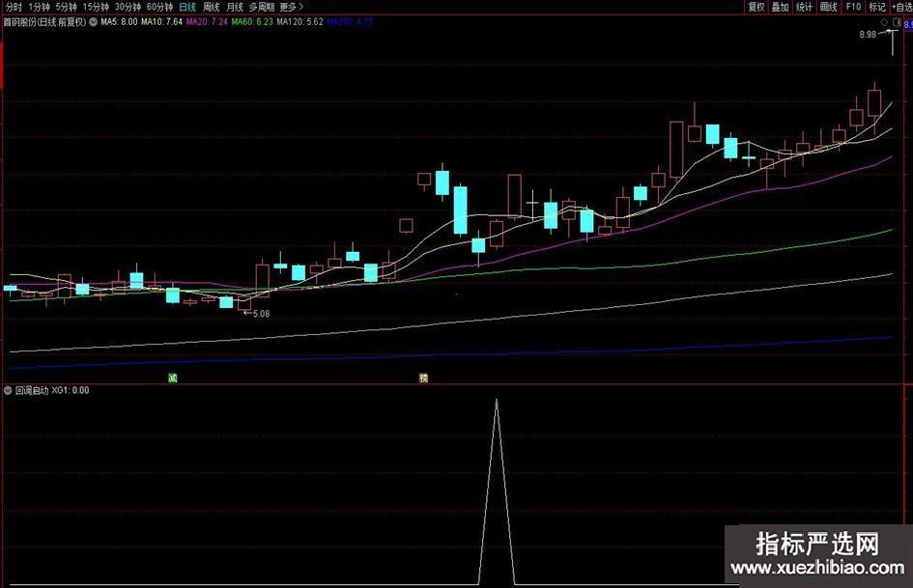913x588 pixels.
Task: Open the F10 company info
Action: (854, 7)
